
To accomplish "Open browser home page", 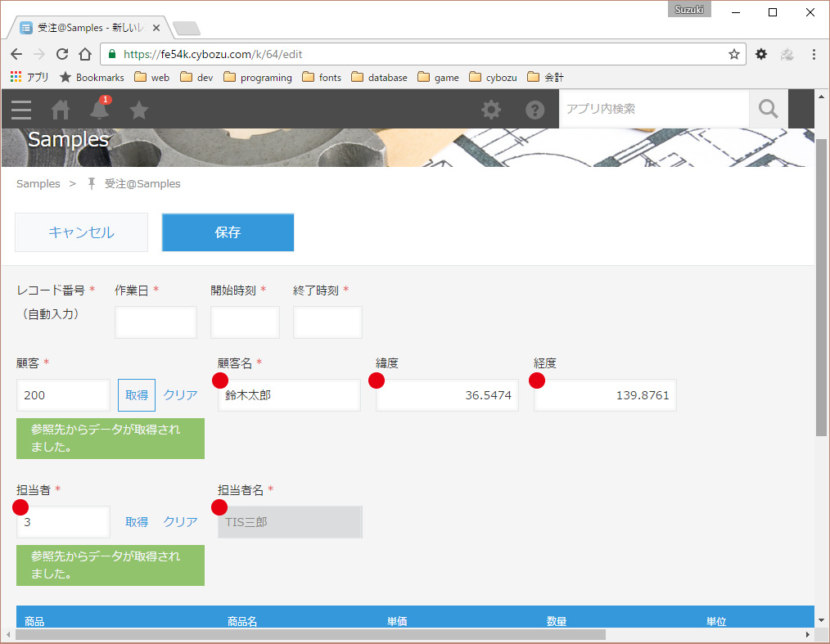I will [84, 54].
